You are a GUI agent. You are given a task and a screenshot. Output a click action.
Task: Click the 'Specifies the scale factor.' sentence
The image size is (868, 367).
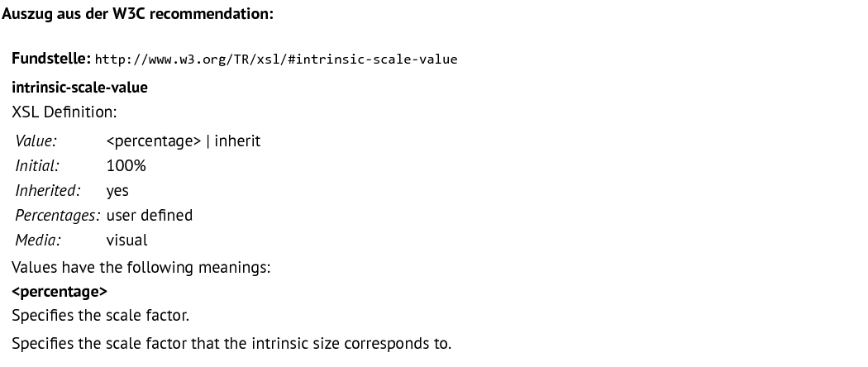[100, 316]
